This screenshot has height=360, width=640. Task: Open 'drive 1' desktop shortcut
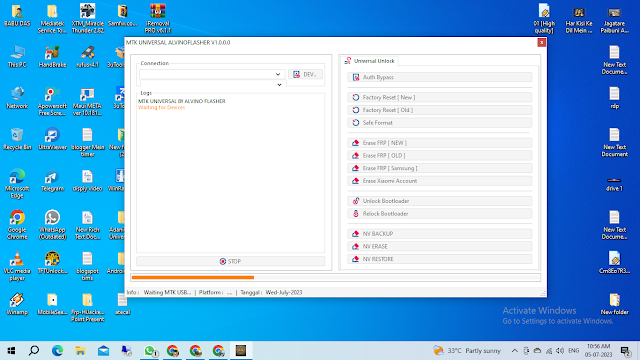(614, 184)
